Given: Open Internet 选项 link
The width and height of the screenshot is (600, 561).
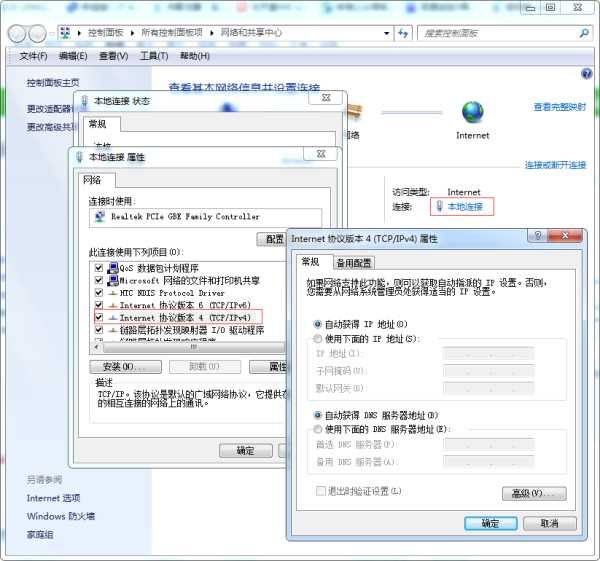Looking at the screenshot, I should point(53,498).
